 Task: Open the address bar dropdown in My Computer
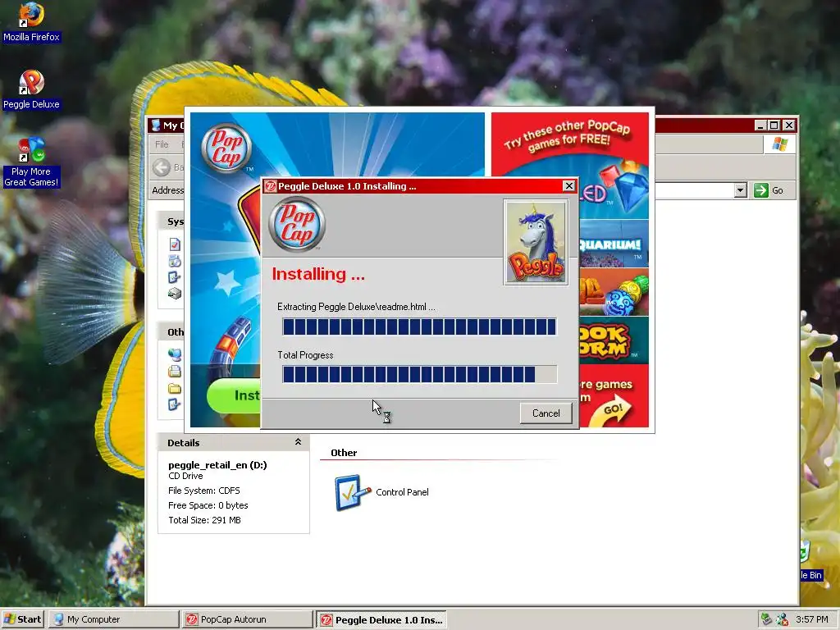coord(741,190)
